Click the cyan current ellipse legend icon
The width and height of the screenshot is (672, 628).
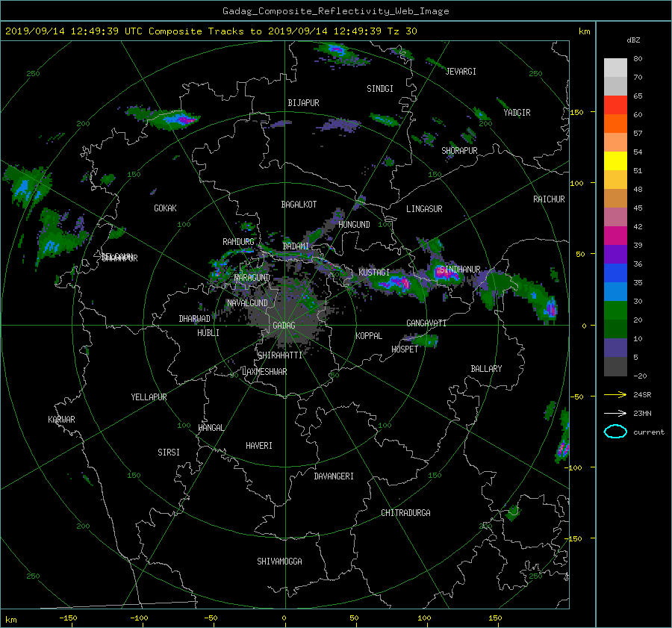point(615,432)
